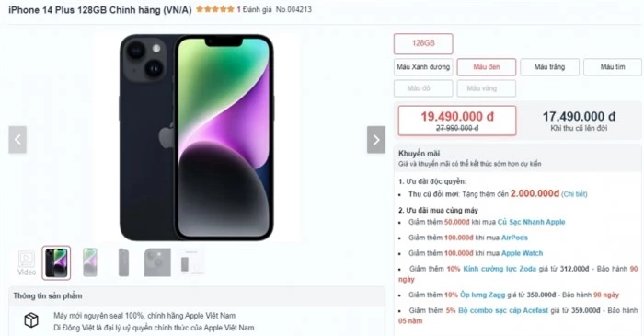Click the five-star rating icons
Viewport: 644px width, 336px height.
pyautogui.click(x=214, y=9)
